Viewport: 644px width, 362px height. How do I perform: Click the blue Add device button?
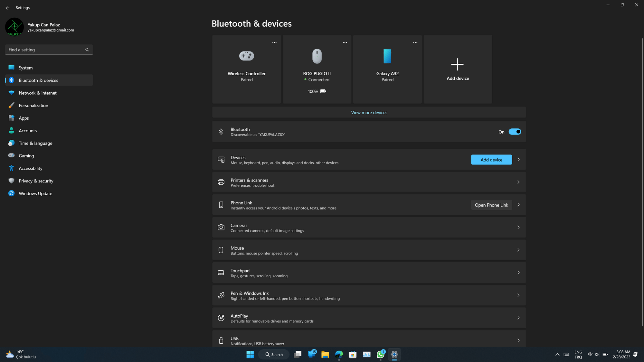491,160
